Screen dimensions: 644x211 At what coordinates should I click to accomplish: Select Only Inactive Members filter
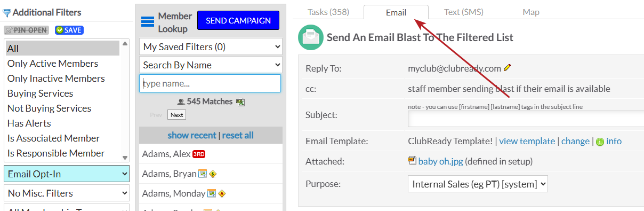click(x=63, y=78)
